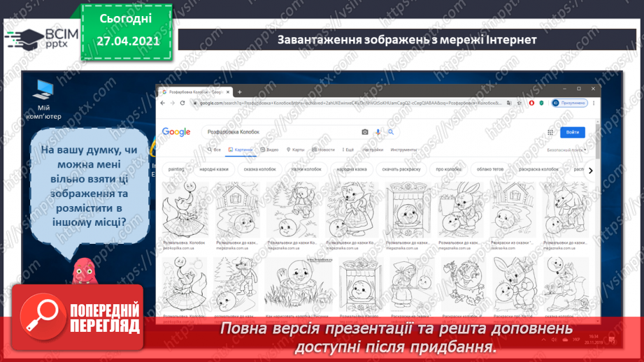Image resolution: width=644 pixels, height=362 pixels.
Task: Select the Картинки tab
Action: click(x=241, y=150)
